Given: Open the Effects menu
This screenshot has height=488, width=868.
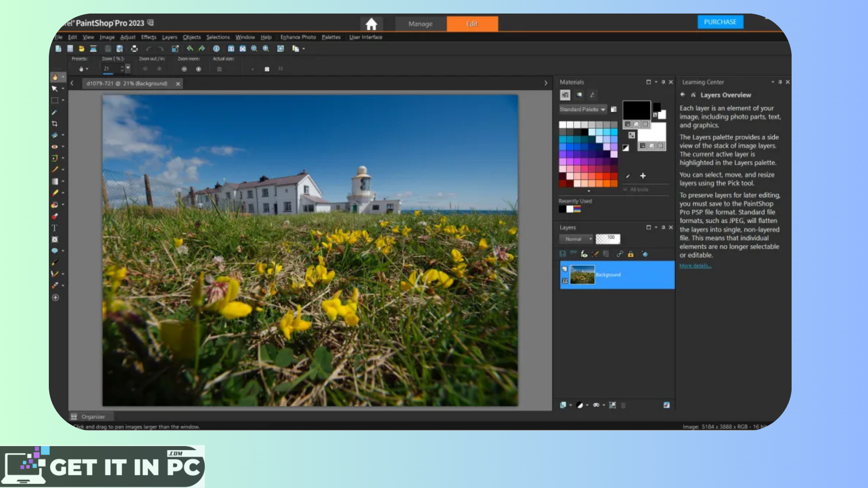Looking at the screenshot, I should coord(148,37).
